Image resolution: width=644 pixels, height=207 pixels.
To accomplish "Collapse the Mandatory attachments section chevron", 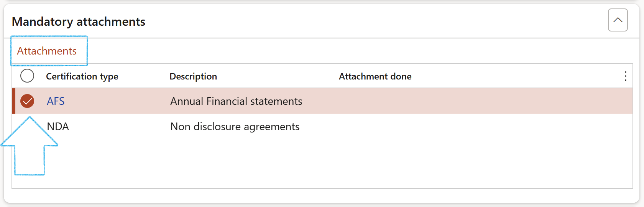I will [618, 20].
